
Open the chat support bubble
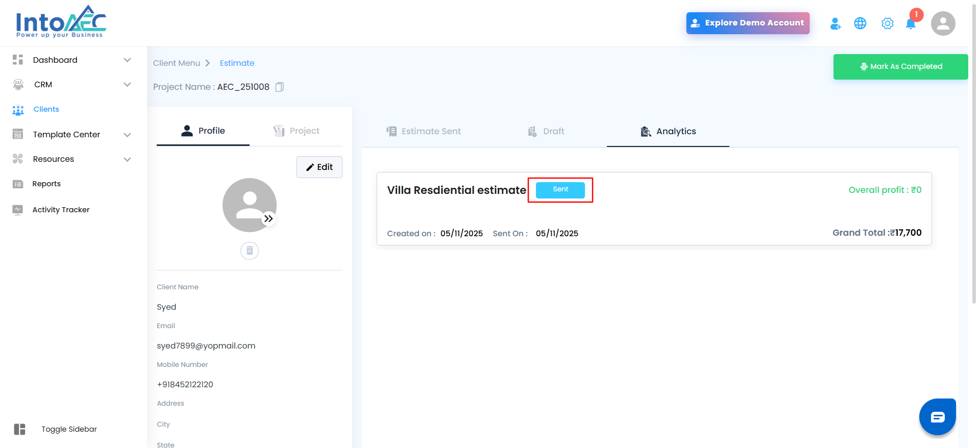pos(937,417)
